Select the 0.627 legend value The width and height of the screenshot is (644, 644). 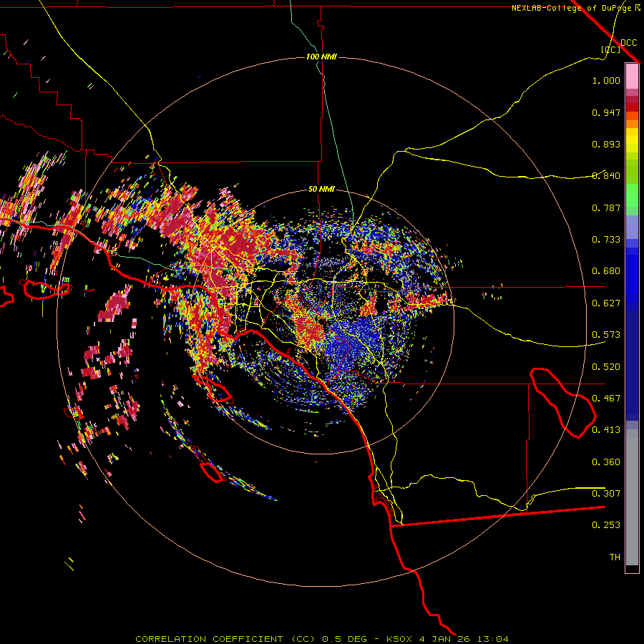(x=606, y=303)
